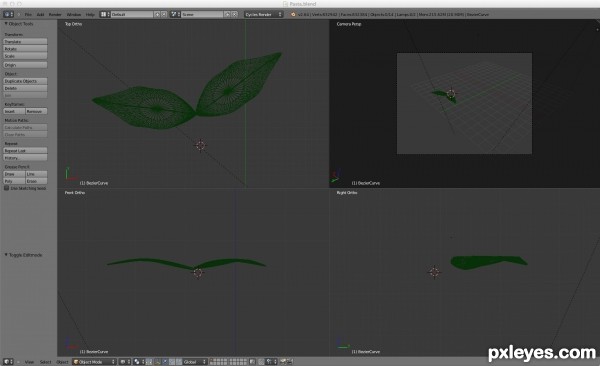Click the Rotate button

pyautogui.click(x=25, y=49)
